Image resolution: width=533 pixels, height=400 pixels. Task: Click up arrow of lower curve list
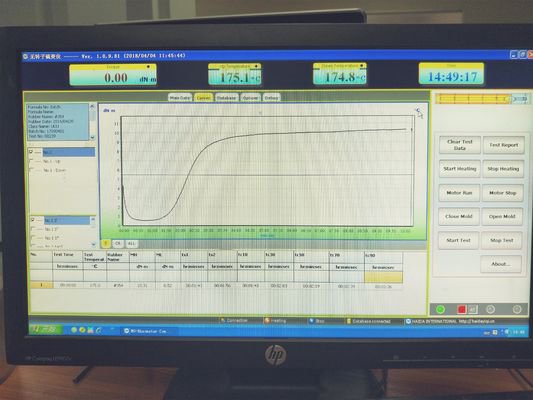93,220
